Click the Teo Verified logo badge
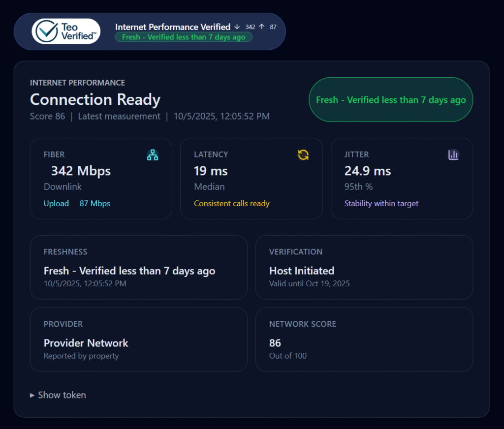The height and width of the screenshot is (429, 504). [x=66, y=31]
